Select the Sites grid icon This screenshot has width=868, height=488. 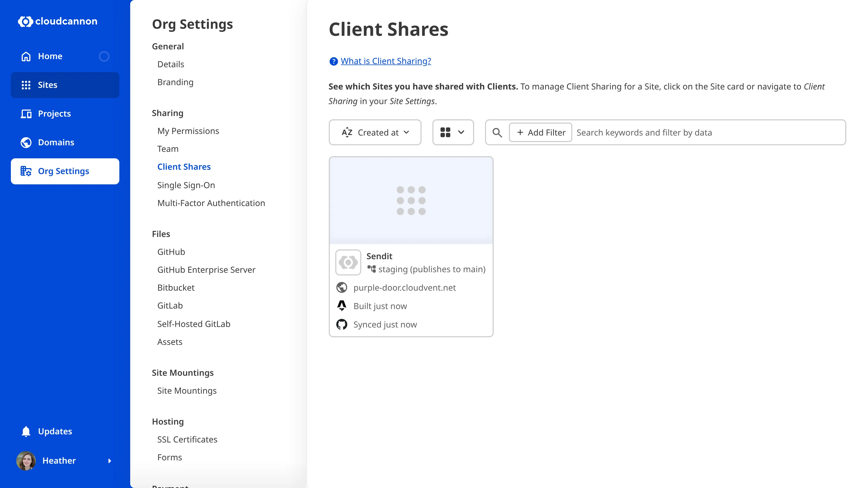point(26,85)
